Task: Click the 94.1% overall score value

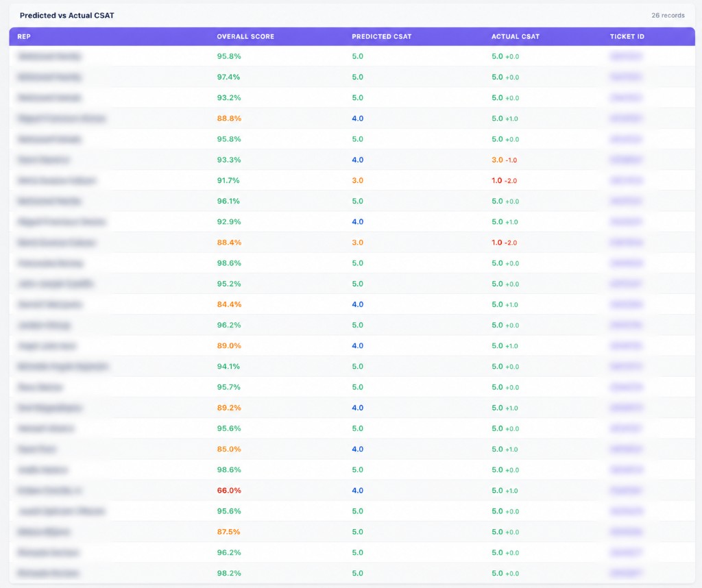Action: [x=228, y=366]
